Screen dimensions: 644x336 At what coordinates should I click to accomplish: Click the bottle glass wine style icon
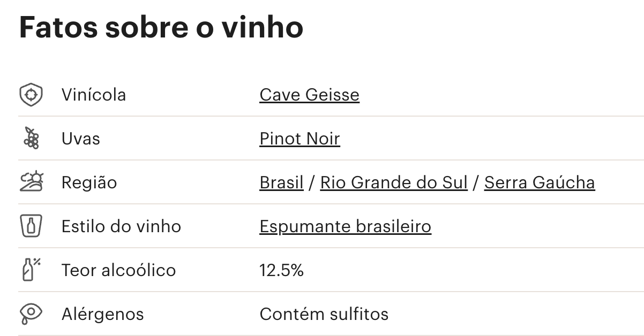pos(31,226)
